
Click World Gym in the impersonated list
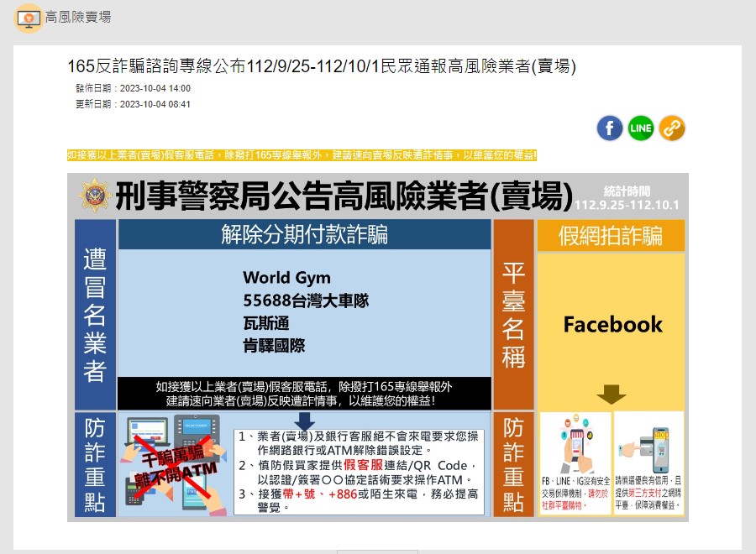(286, 278)
